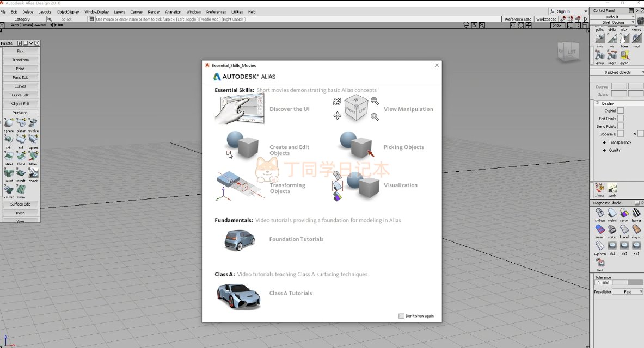The image size is (644, 348).
Task: Select the sphere surface tool
Action: pos(8,123)
